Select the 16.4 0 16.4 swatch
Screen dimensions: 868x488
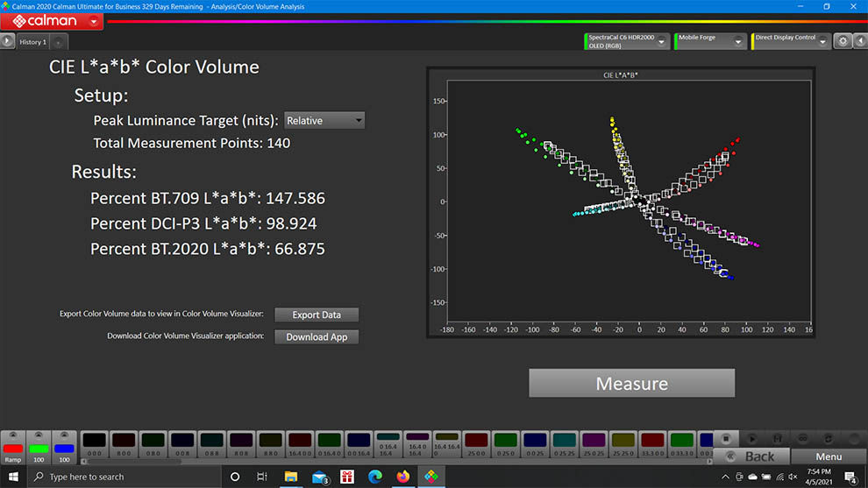pos(417,444)
